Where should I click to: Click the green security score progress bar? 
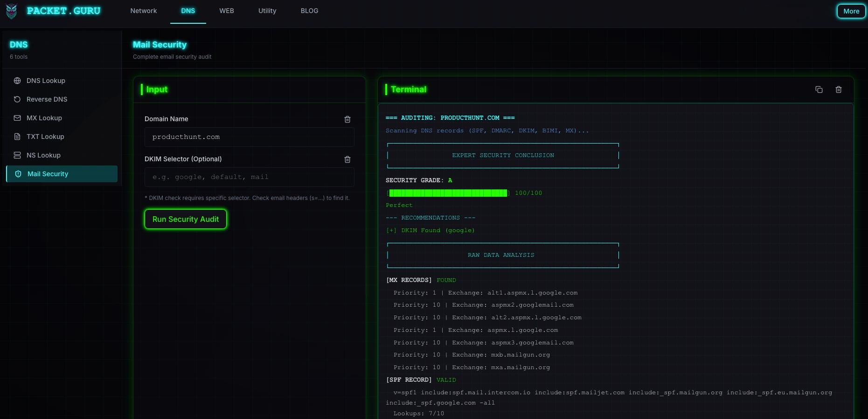coord(448,193)
